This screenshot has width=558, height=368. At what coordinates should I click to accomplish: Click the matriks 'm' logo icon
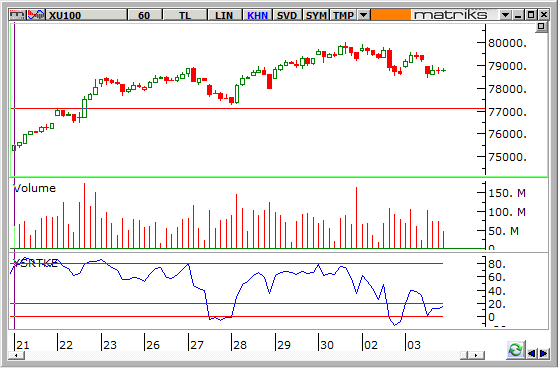(17, 15)
